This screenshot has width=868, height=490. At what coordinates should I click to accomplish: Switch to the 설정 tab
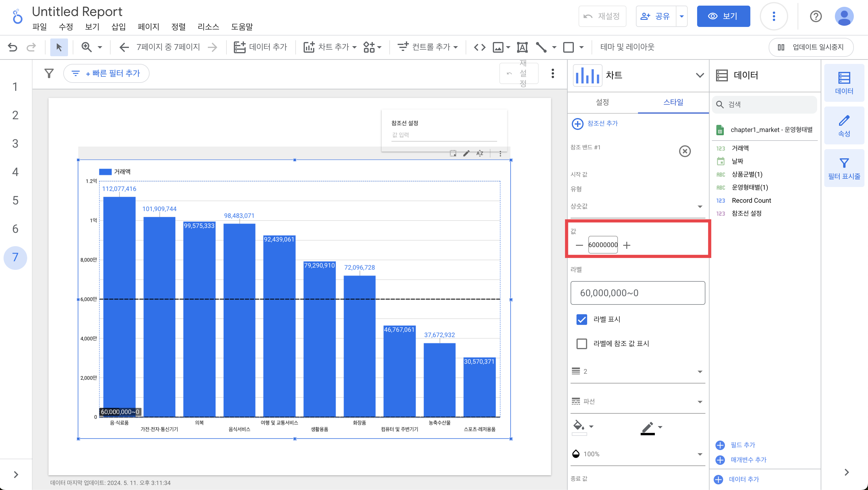[602, 102]
